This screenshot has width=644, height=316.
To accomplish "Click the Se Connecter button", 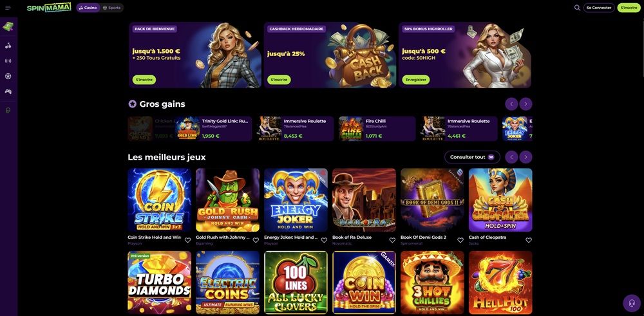I will point(599,8).
